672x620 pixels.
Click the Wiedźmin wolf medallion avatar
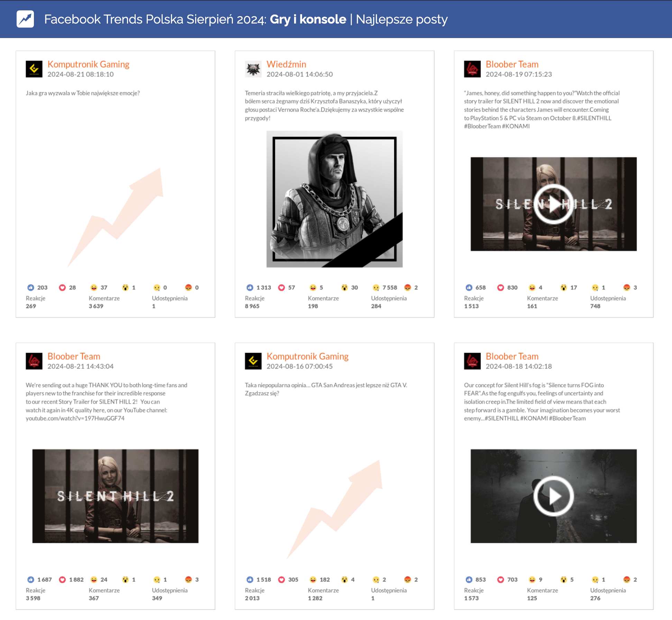click(x=253, y=69)
